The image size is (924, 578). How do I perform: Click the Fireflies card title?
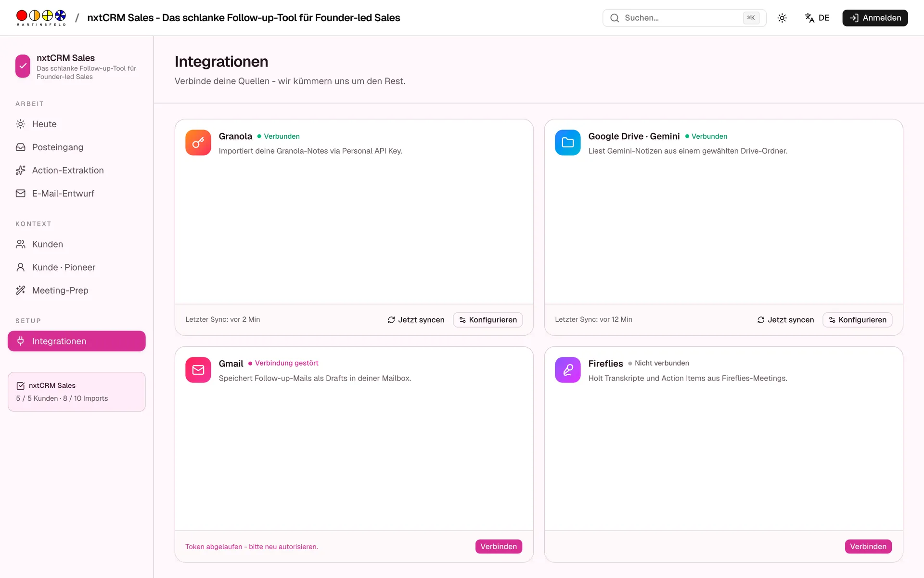point(605,364)
